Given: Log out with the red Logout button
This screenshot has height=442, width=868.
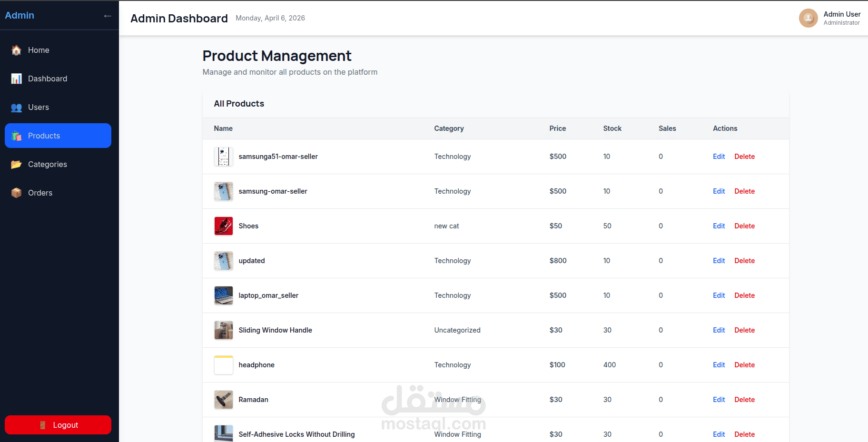Looking at the screenshot, I should click(58, 425).
